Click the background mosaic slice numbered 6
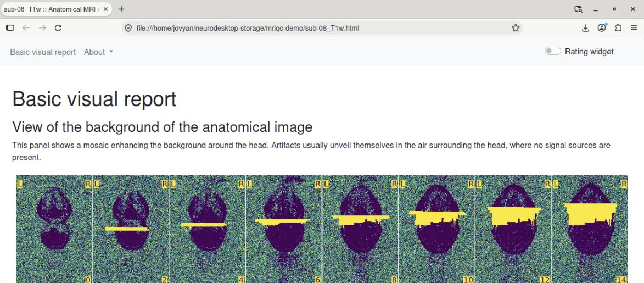Screen dimensions: 644x283 click(284, 229)
